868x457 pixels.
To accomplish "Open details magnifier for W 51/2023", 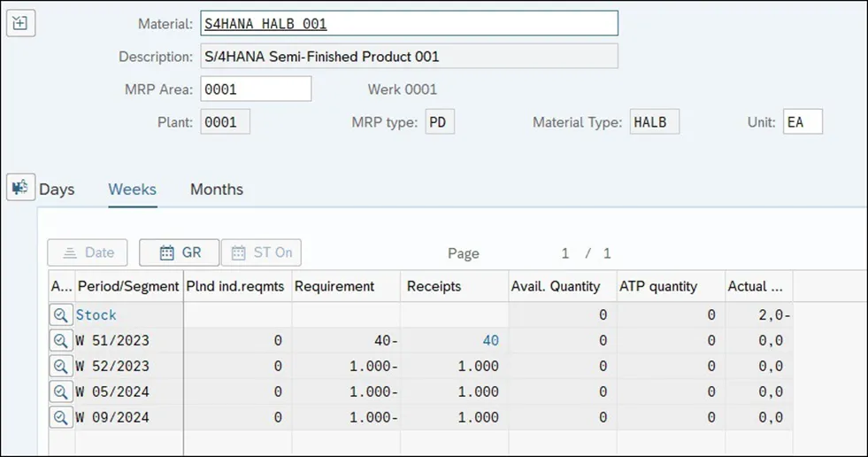I will click(61, 341).
